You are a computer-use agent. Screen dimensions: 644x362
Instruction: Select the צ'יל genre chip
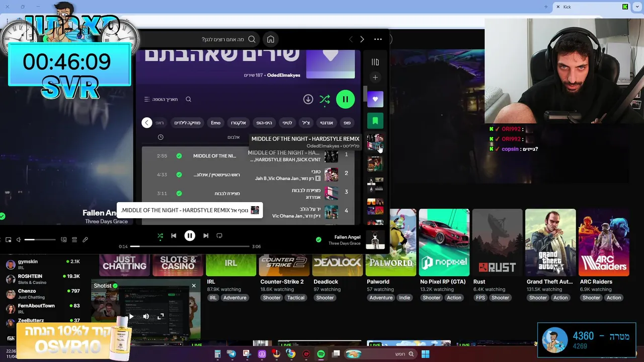[x=305, y=123]
